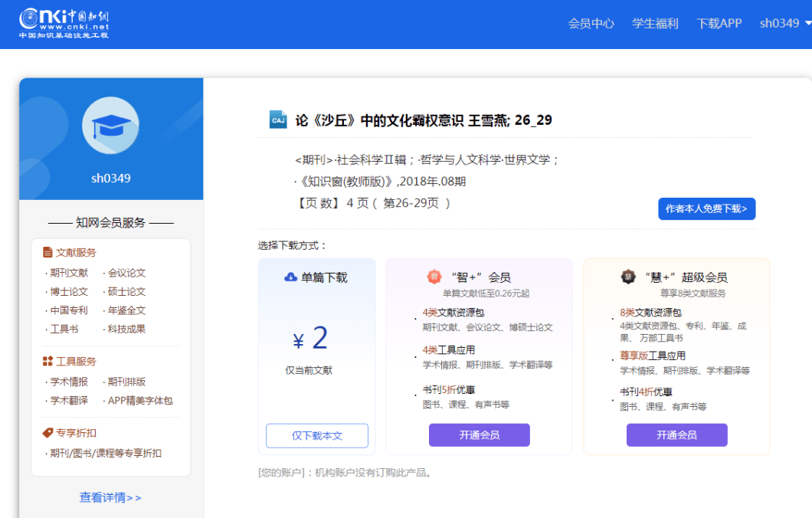The height and width of the screenshot is (518, 812).
Task: Click the 工具服务 grid icon
Action: (x=47, y=361)
